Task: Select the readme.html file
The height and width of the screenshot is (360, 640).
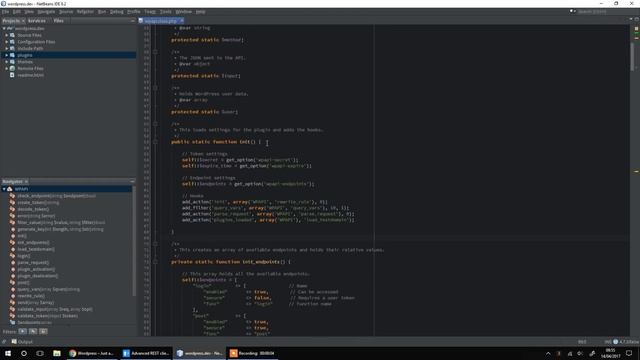Action: tap(31, 75)
